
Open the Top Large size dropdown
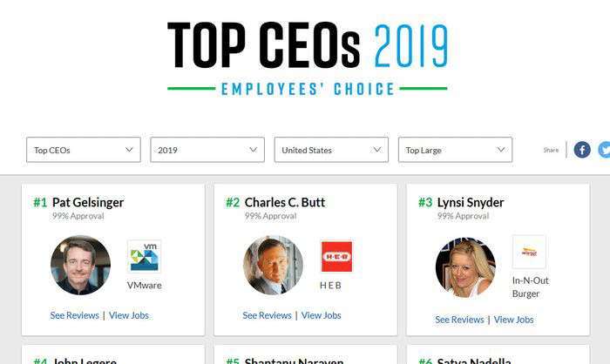pyautogui.click(x=455, y=150)
